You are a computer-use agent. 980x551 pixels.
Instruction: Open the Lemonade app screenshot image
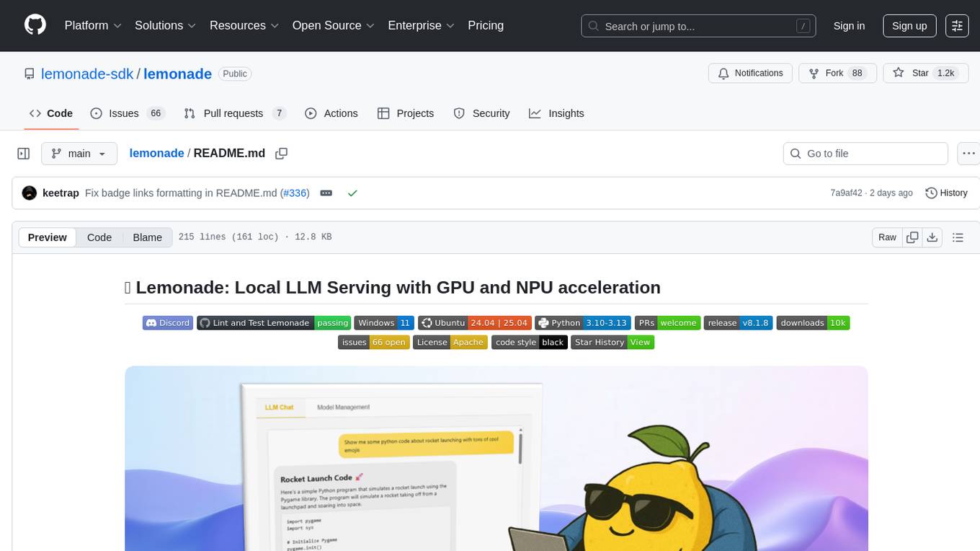(496, 459)
